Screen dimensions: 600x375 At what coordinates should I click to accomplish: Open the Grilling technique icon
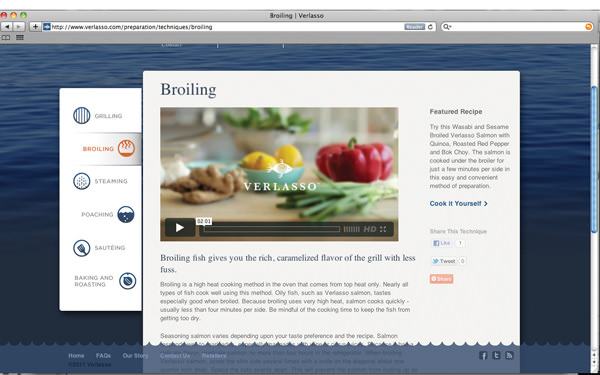pyautogui.click(x=82, y=116)
